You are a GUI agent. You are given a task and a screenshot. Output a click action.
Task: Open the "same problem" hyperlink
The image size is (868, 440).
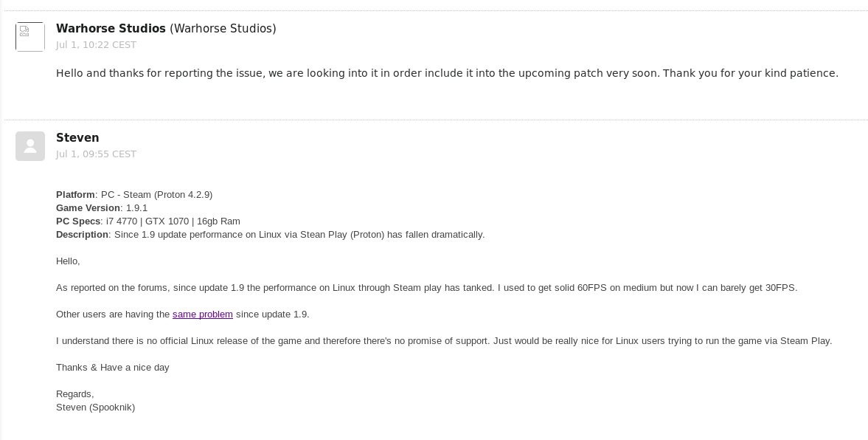203,314
